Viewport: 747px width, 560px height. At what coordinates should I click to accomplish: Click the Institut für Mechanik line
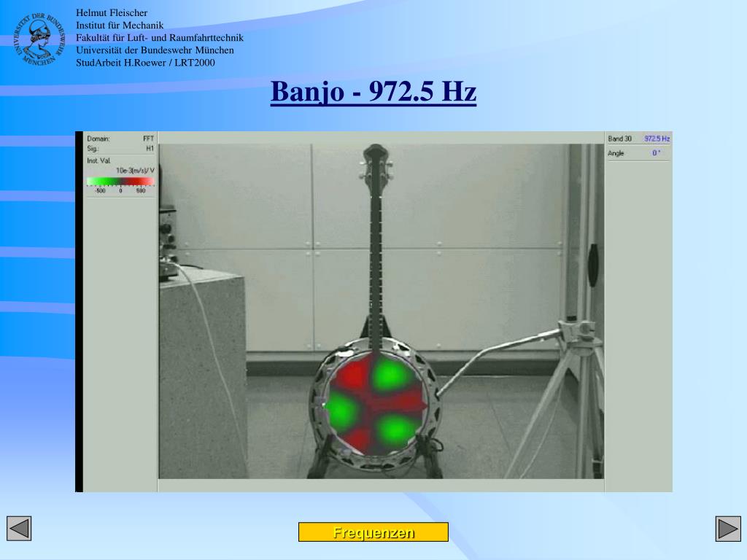[x=120, y=26]
